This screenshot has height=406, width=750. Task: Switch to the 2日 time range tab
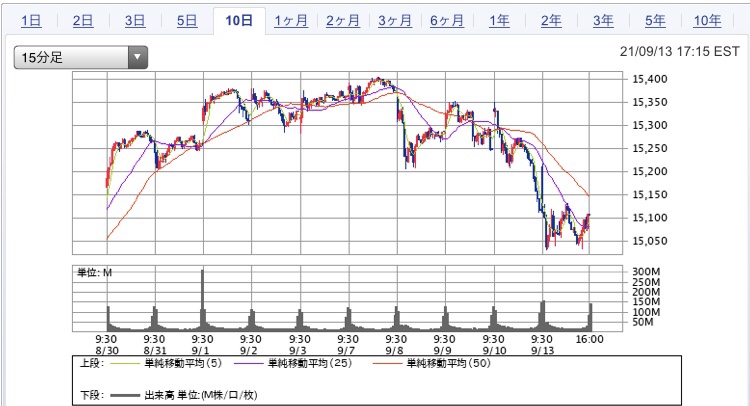coord(83,21)
